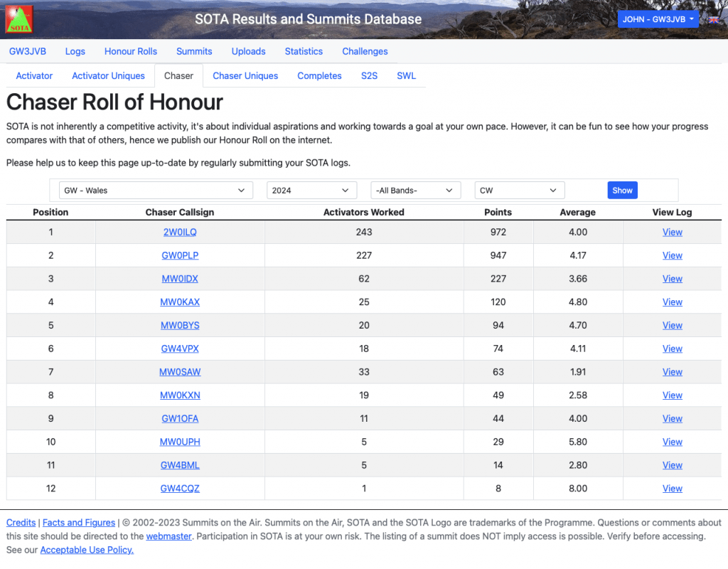View log for MW0KAX row
Viewport: 728px width, 569px height.
coord(672,302)
